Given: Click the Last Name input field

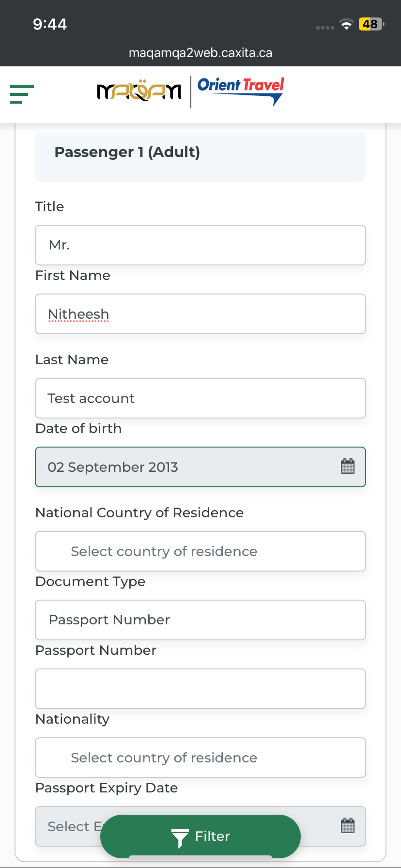Looking at the screenshot, I should click(200, 398).
